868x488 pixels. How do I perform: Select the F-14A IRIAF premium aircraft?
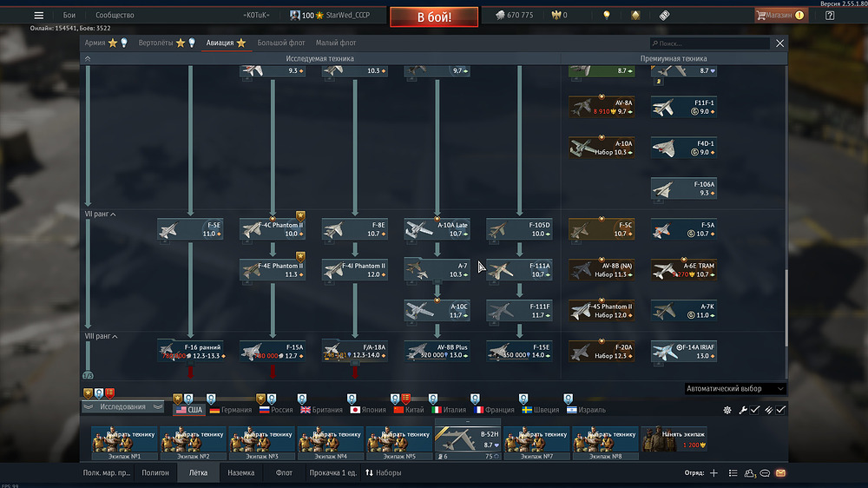684,351
